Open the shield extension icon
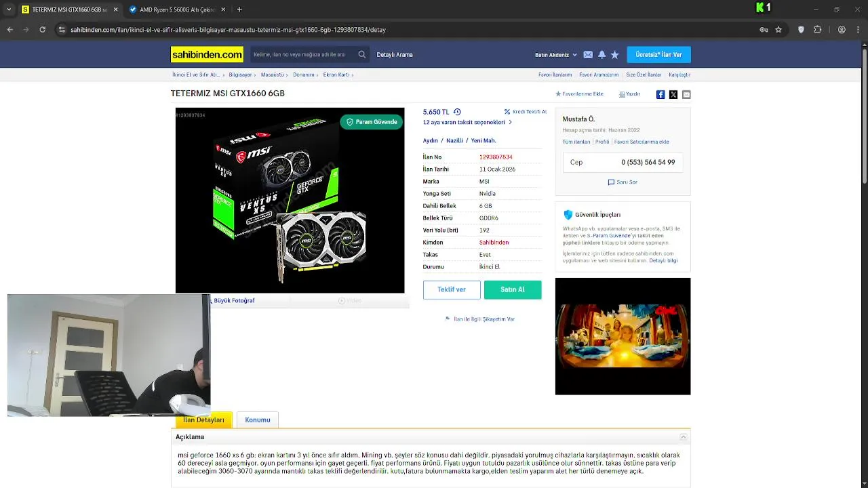 coord(801,30)
